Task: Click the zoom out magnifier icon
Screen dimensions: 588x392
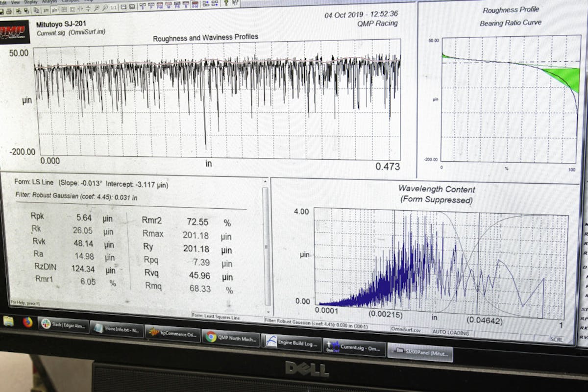Action: (105, 8)
